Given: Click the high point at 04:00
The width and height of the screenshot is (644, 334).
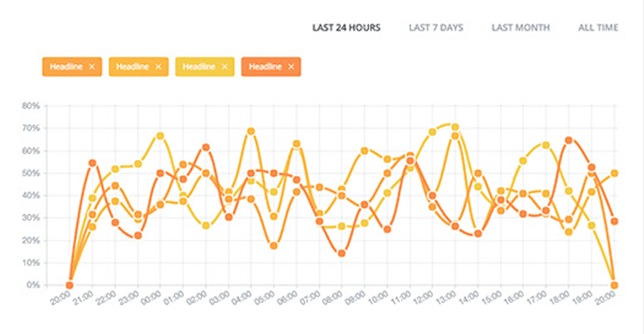Looking at the screenshot, I should [x=251, y=131].
